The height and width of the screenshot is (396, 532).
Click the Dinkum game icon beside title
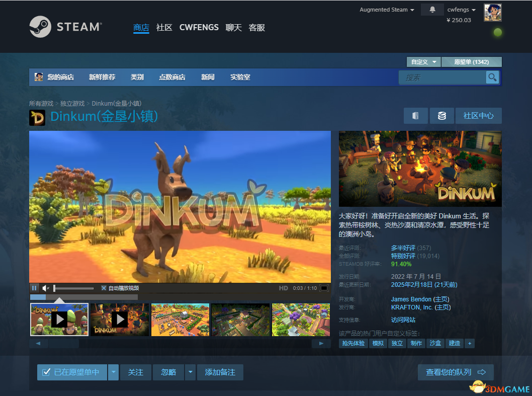coord(37,118)
